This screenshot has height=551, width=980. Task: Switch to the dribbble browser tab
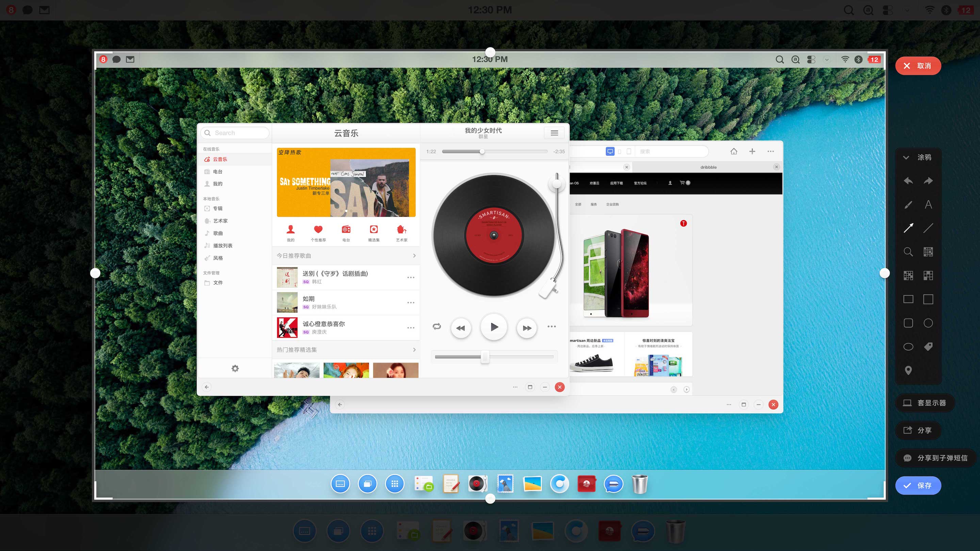point(708,167)
